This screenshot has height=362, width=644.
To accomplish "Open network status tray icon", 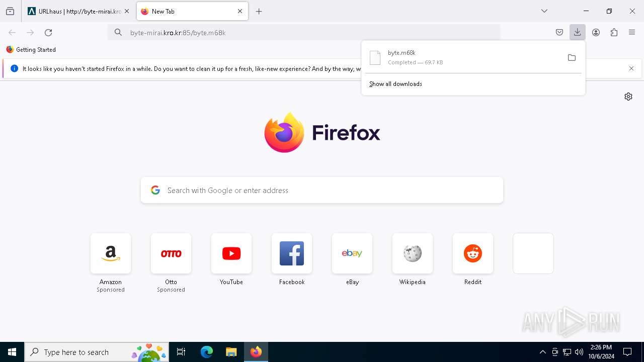I will click(567, 352).
